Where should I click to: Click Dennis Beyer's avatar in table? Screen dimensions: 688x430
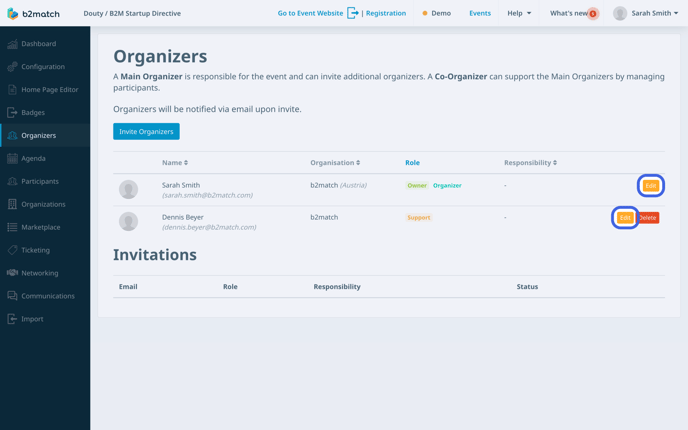pyautogui.click(x=129, y=222)
